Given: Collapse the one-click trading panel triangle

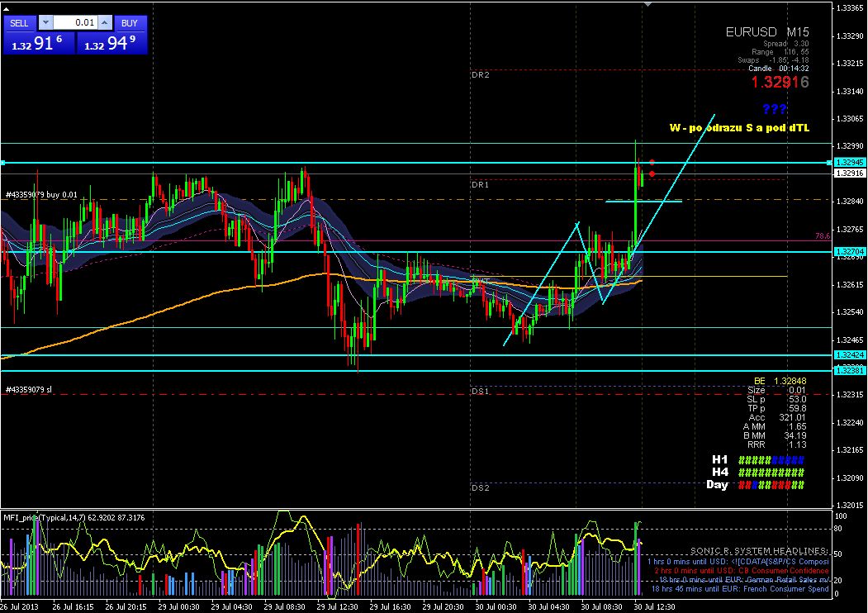Looking at the screenshot, I should tap(6, 9).
